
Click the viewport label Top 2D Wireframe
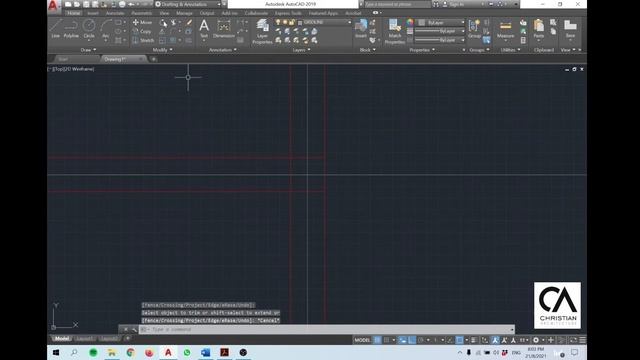point(72,69)
